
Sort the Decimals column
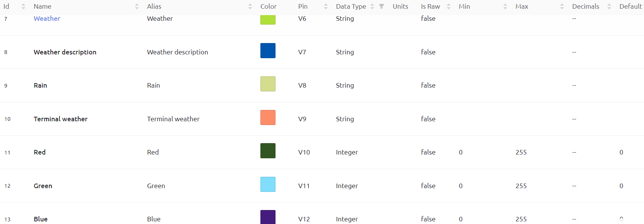click(x=609, y=6)
